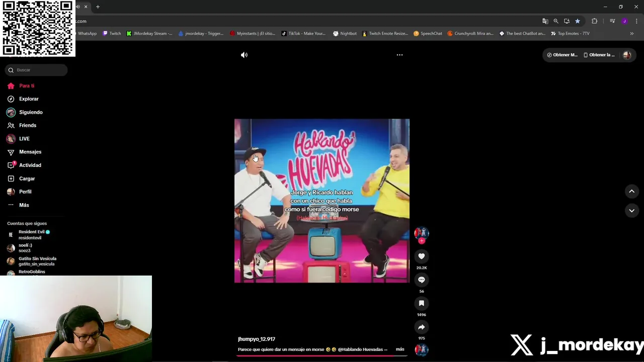Seek on the video progress bar

[x=322, y=355]
